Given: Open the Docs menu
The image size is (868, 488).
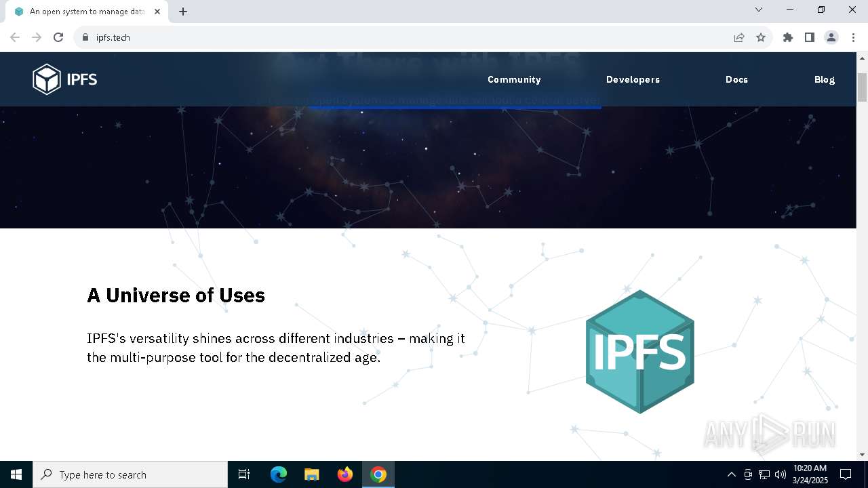Looking at the screenshot, I should tap(736, 79).
